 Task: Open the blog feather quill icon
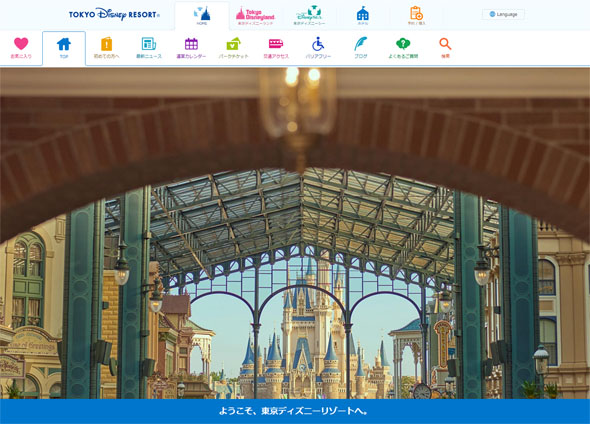click(x=360, y=48)
